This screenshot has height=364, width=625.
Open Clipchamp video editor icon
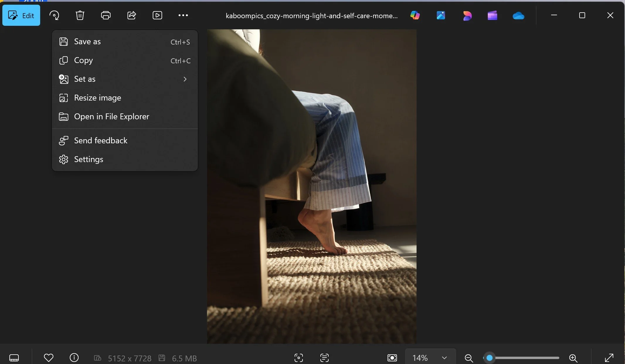(x=492, y=16)
